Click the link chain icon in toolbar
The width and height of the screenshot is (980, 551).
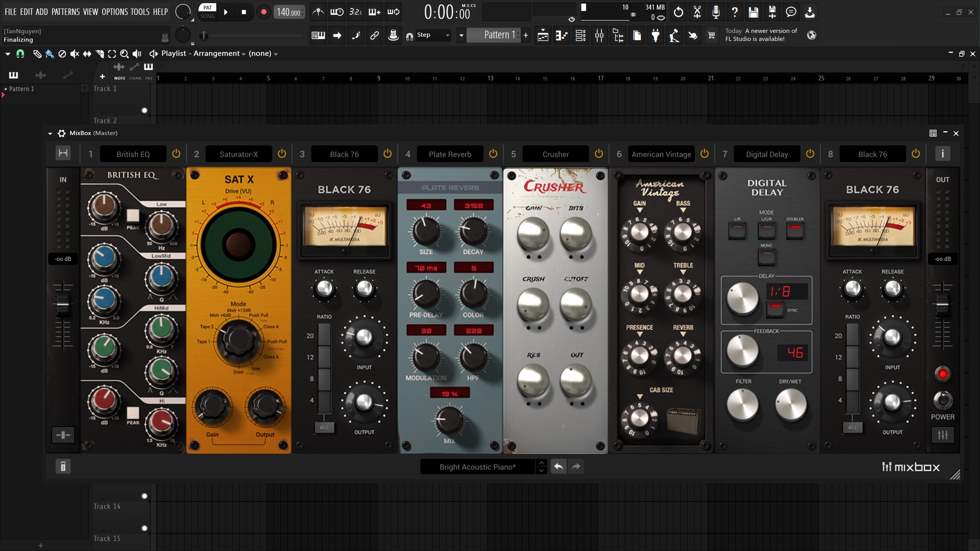tap(374, 35)
